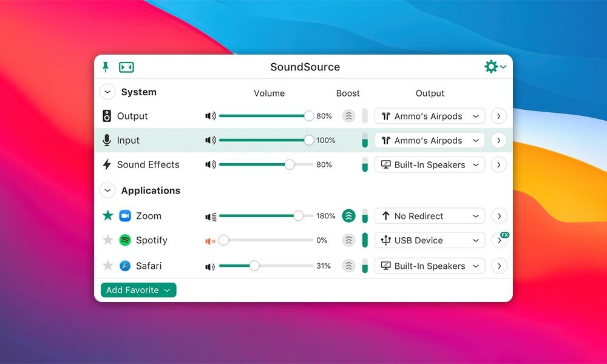Open the mini window mode icon
Viewport: 607px width, 364px height.
(x=126, y=67)
